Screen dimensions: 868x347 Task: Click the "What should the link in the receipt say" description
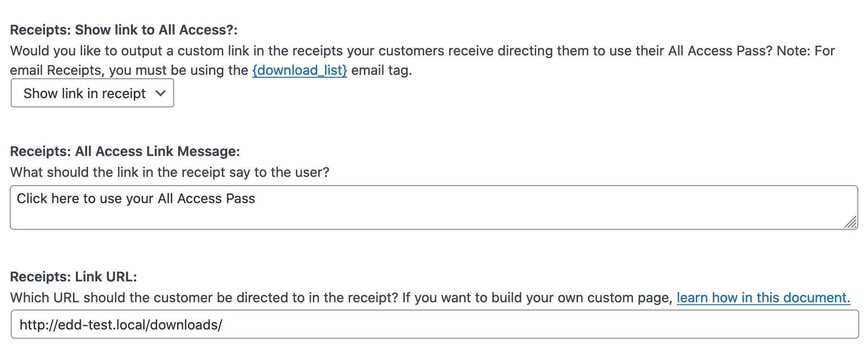pos(169,172)
